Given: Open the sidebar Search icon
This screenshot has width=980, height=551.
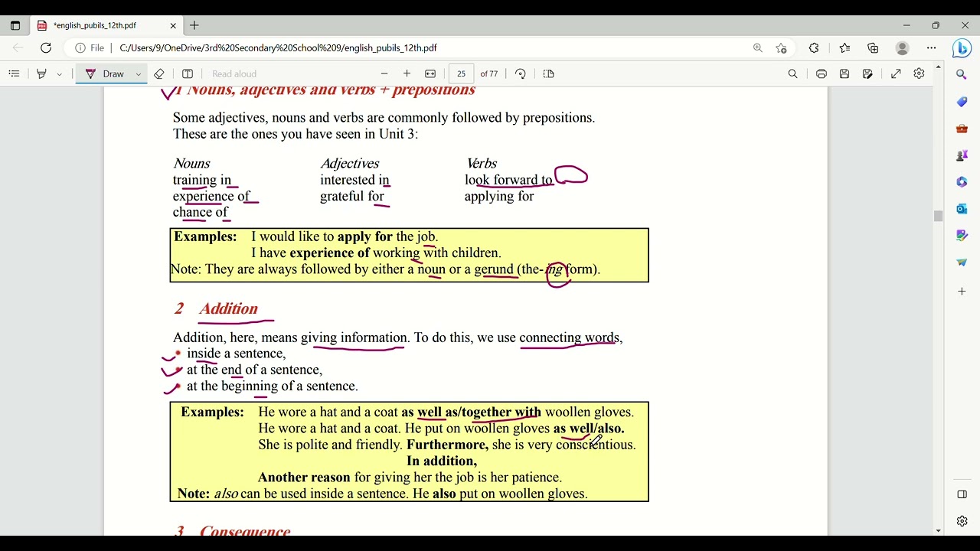Looking at the screenshot, I should [962, 75].
